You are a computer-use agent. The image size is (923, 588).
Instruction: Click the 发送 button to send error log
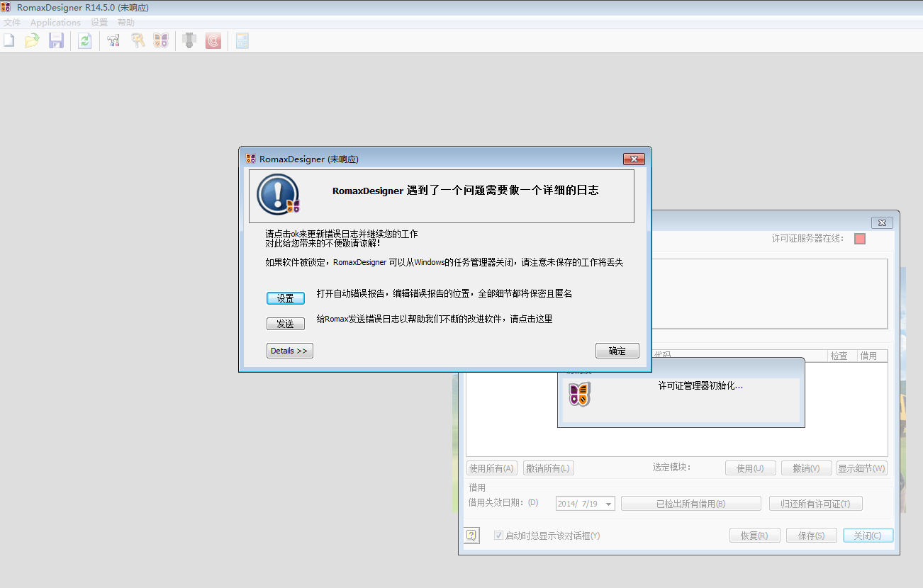[286, 324]
